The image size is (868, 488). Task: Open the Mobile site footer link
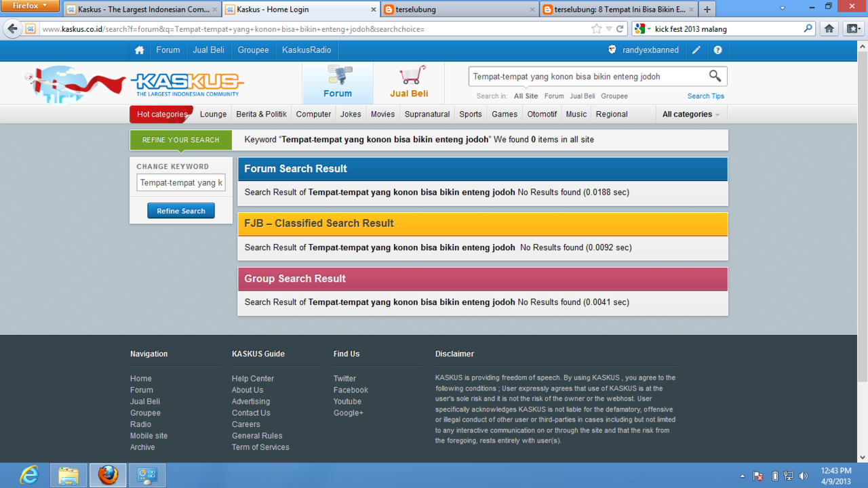(x=149, y=436)
